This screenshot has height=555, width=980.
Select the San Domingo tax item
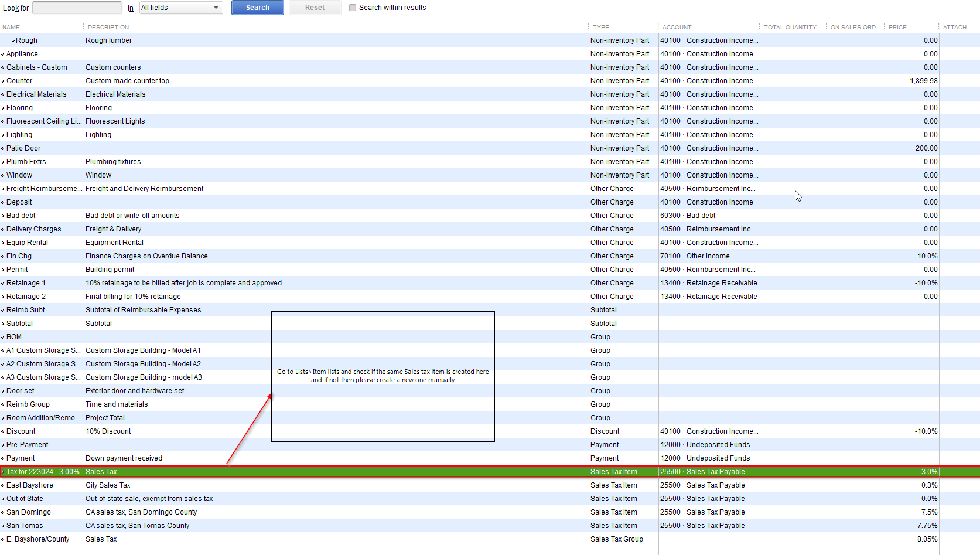pos(28,512)
